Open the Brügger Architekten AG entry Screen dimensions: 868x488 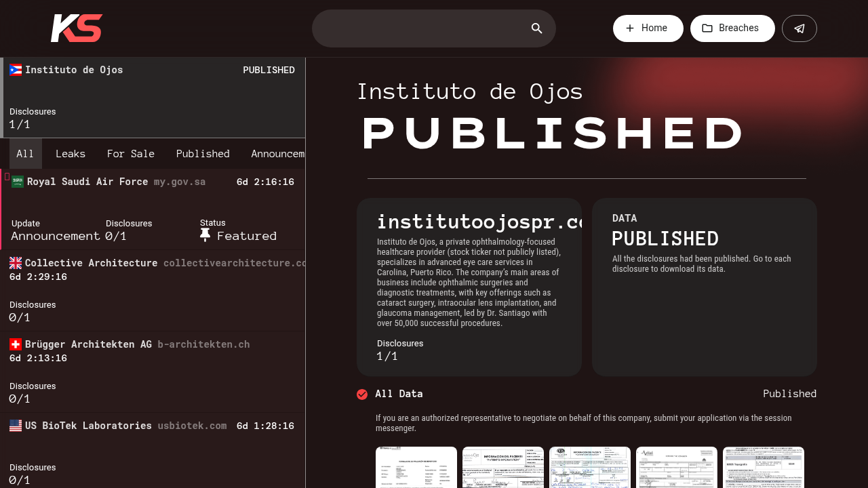pyautogui.click(x=153, y=372)
